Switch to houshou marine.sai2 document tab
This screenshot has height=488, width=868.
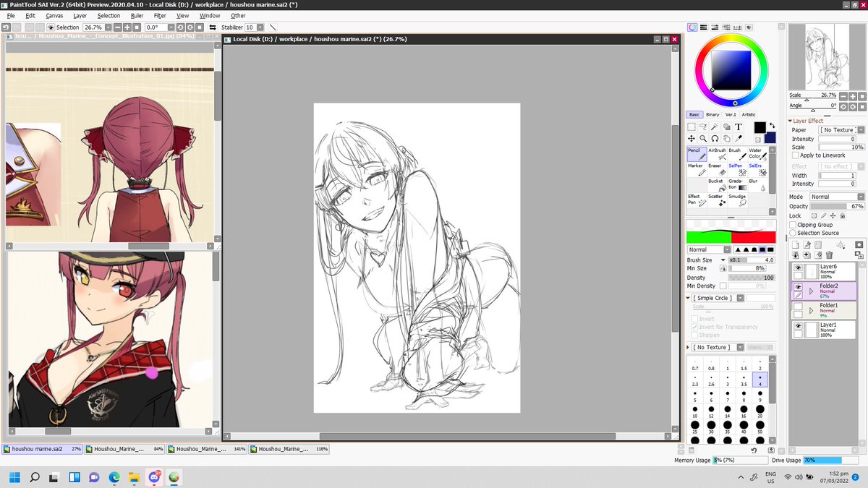(42, 449)
